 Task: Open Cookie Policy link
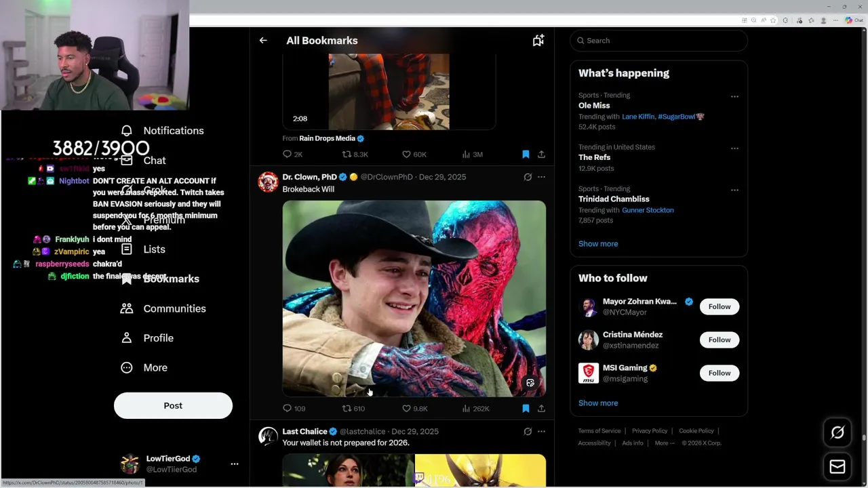click(x=696, y=431)
